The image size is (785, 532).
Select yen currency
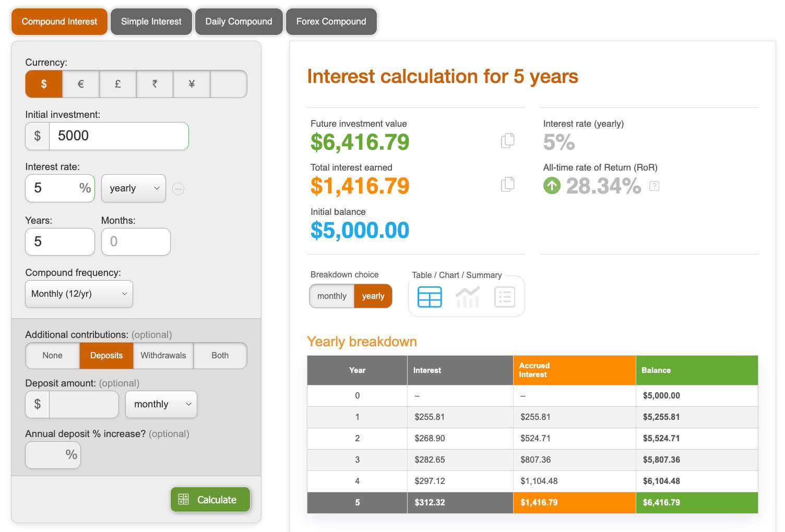(192, 84)
